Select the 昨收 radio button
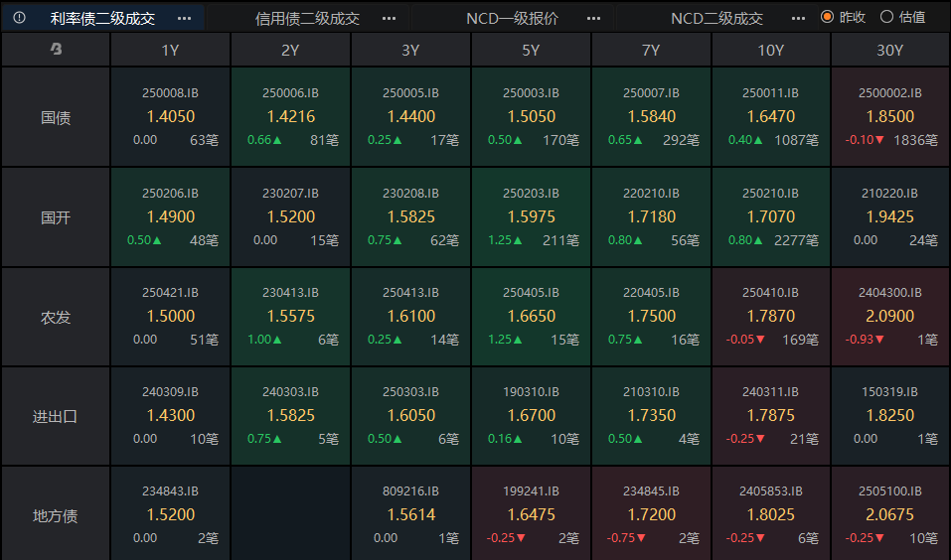Screen dimensions: 951x560 click(828, 17)
